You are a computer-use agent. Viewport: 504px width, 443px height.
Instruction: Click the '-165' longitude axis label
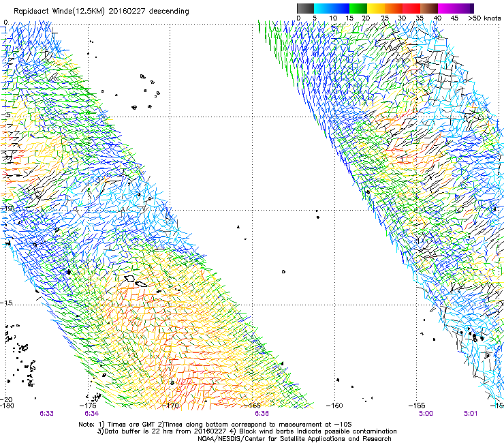(x=252, y=406)
